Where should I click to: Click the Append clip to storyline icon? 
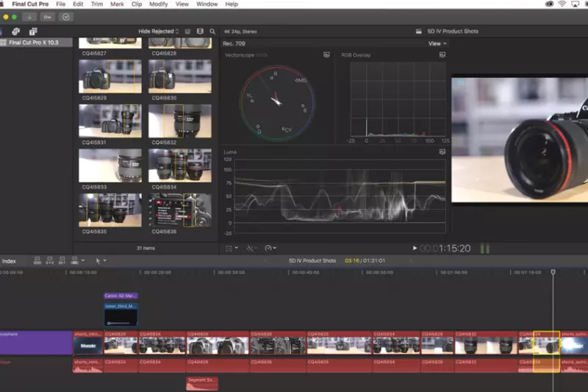coord(62,260)
